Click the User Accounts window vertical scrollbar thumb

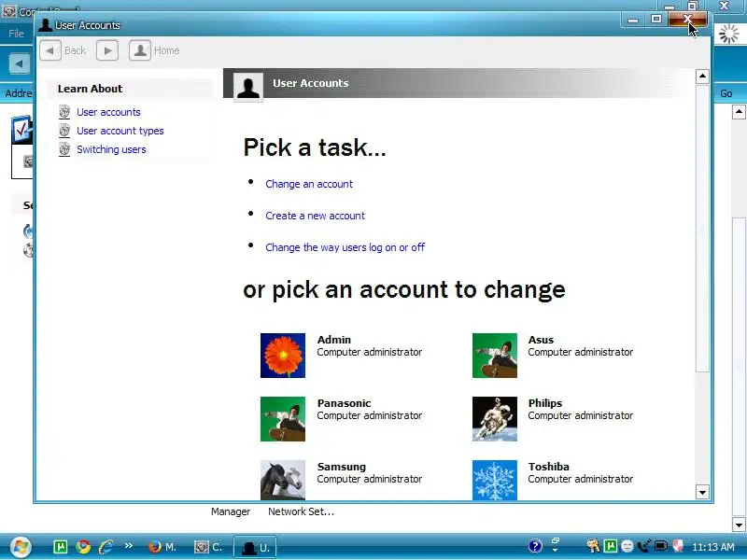pyautogui.click(x=702, y=230)
